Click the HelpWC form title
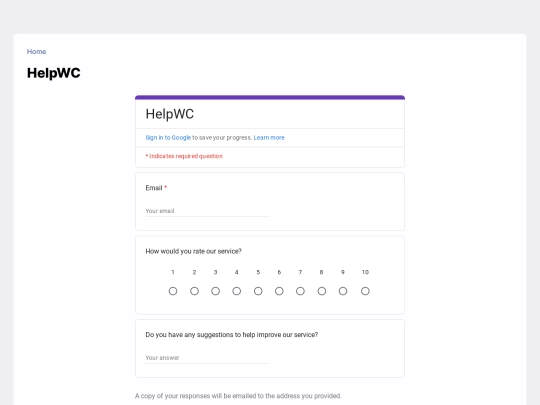 click(x=170, y=114)
